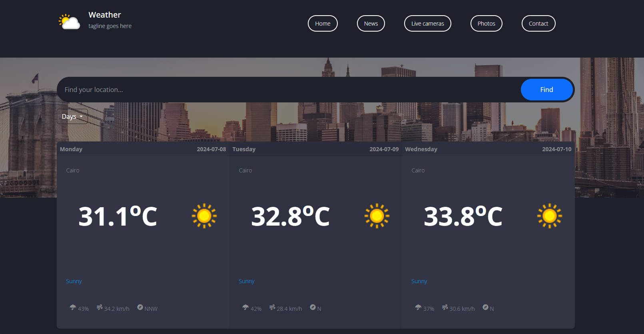
Task: Click the Monday day header
Action: pos(71,149)
